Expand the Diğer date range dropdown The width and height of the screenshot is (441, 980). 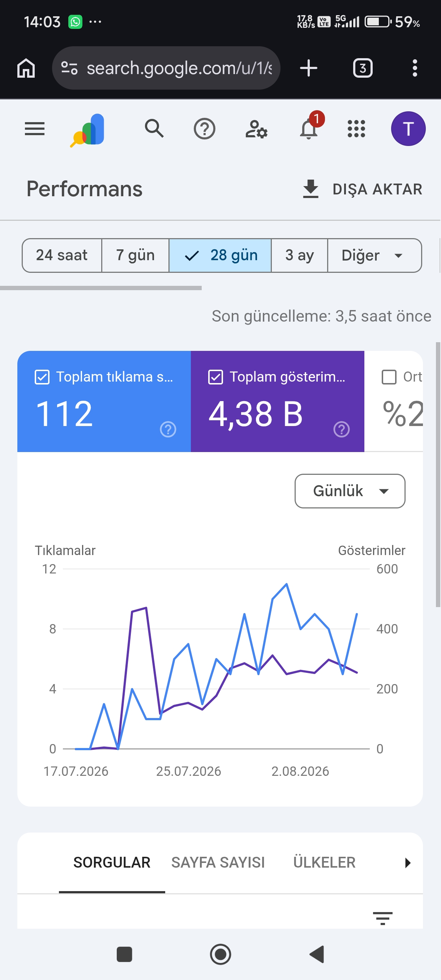tap(374, 255)
